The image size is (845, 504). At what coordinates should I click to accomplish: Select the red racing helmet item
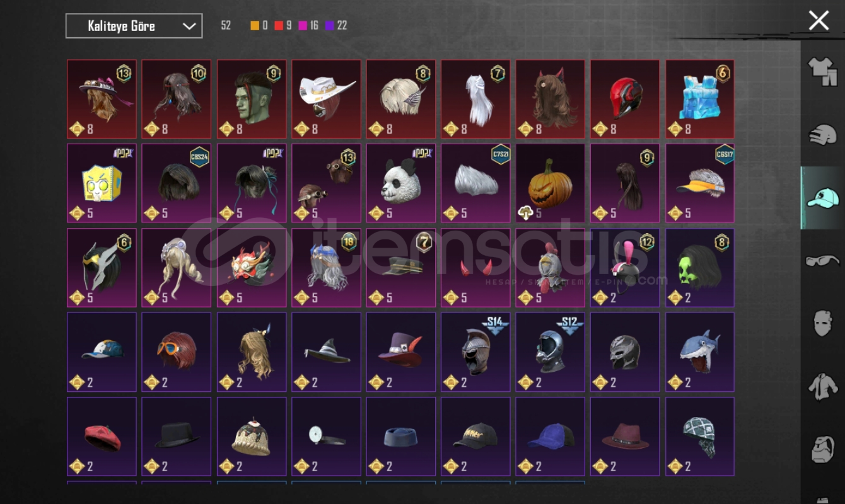(x=625, y=99)
